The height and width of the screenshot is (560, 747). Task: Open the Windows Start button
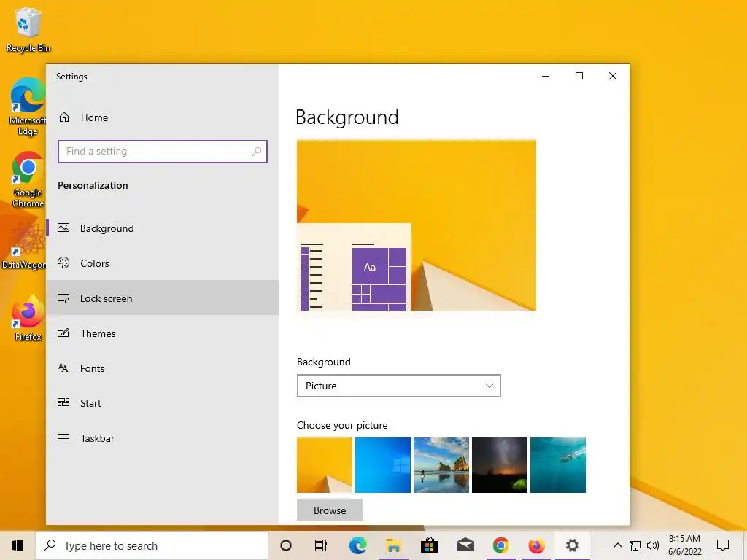tap(18, 545)
